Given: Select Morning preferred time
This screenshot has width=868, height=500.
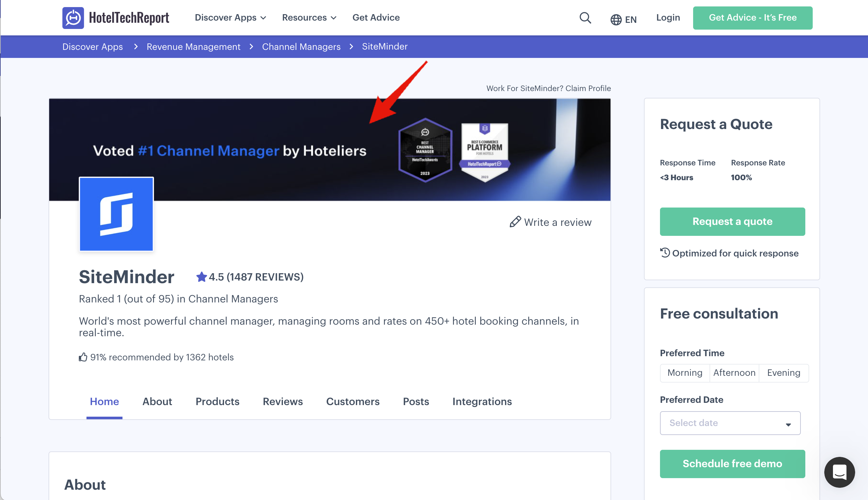Looking at the screenshot, I should click(x=685, y=373).
